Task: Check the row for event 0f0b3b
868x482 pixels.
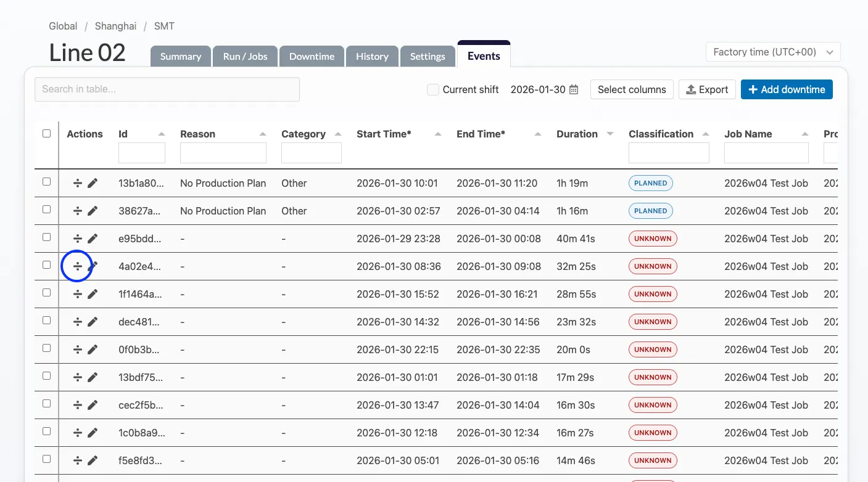Action: [x=46, y=348]
